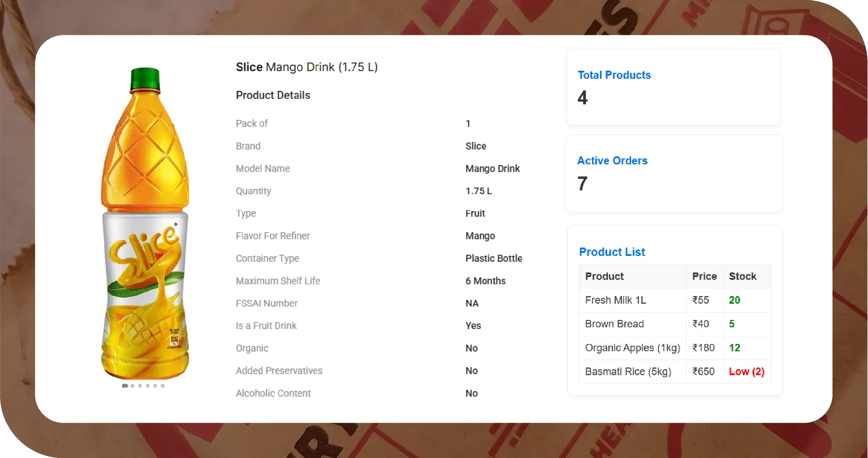Show the fifth carousel image dot
The width and height of the screenshot is (868, 458).
[155, 386]
